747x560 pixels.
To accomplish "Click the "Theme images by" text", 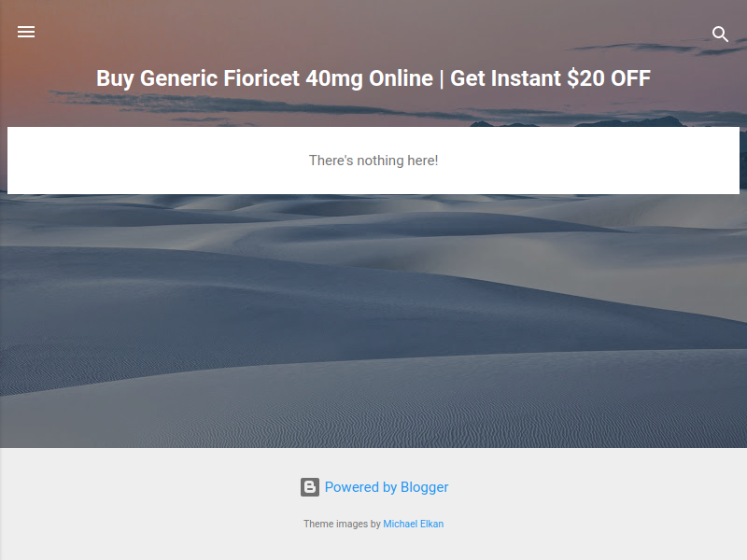I will (342, 524).
